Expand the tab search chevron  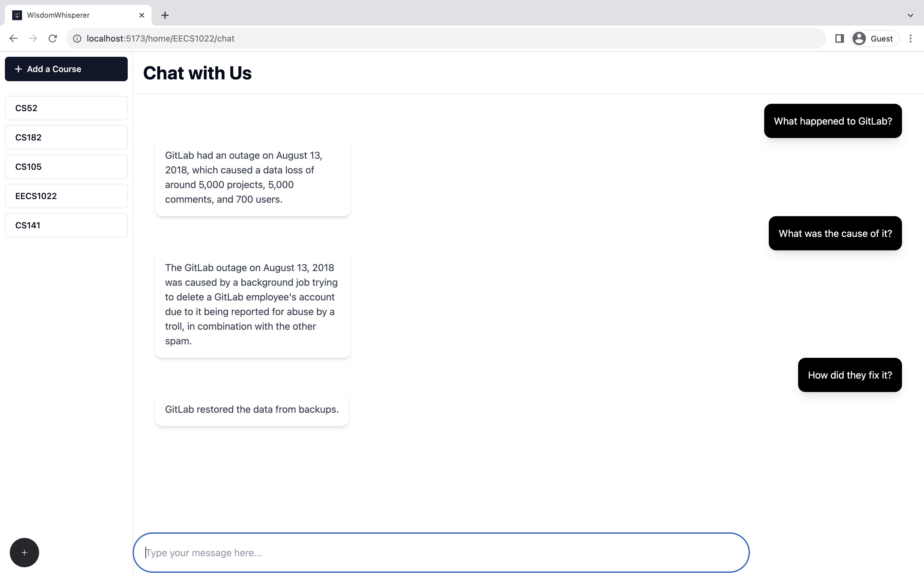click(910, 15)
